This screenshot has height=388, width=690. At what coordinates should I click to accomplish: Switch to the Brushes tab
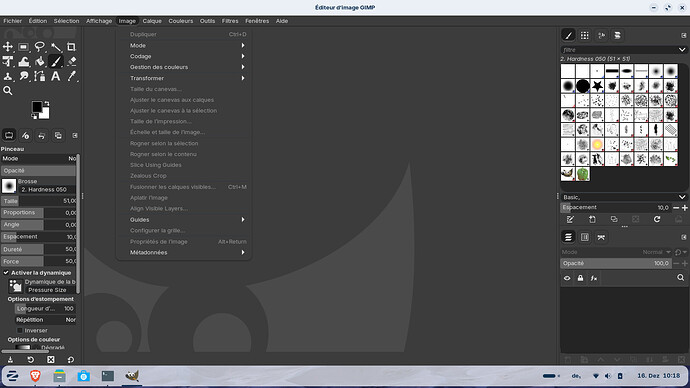[x=569, y=35]
